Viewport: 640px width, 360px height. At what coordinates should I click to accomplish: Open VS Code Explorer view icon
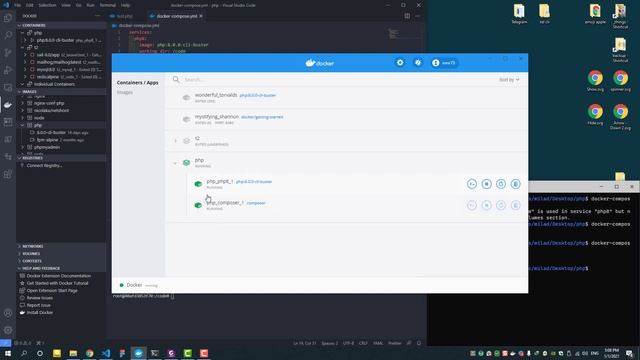[x=8, y=18]
